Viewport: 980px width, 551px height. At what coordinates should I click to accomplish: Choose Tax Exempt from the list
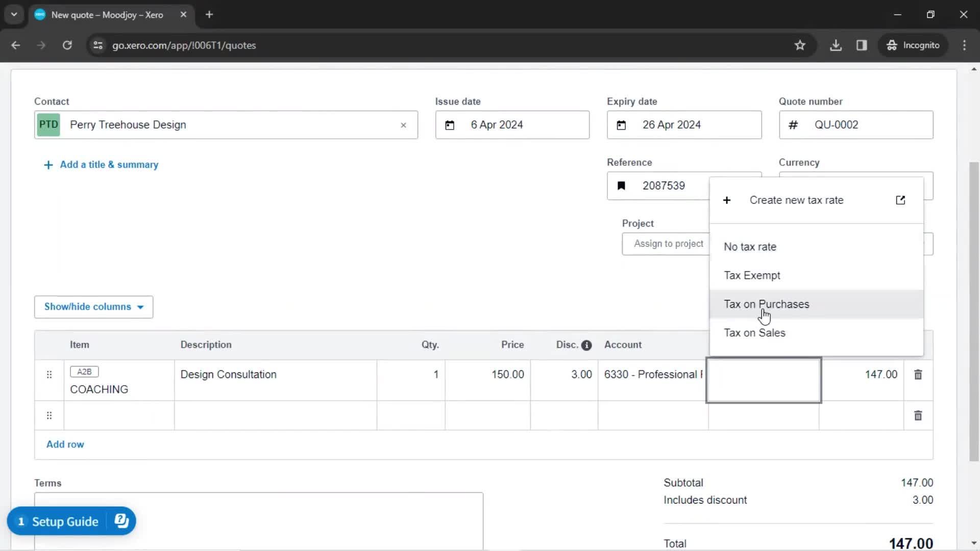pos(816,275)
